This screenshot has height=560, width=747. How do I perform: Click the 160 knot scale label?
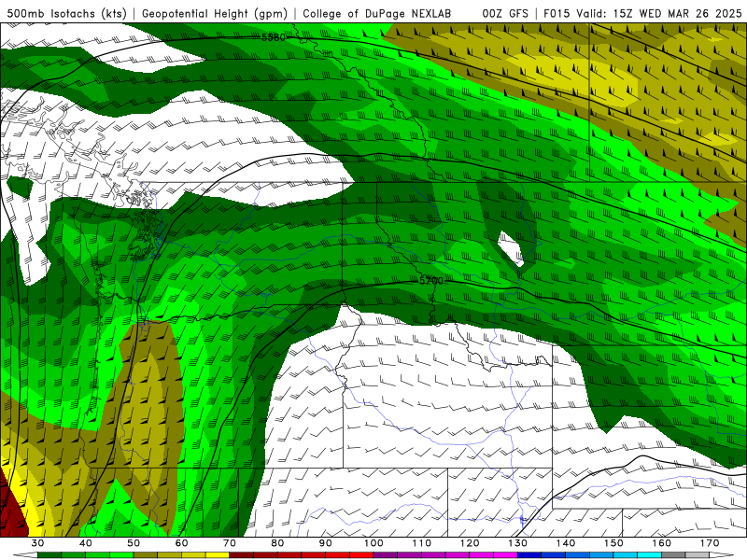coord(662,543)
